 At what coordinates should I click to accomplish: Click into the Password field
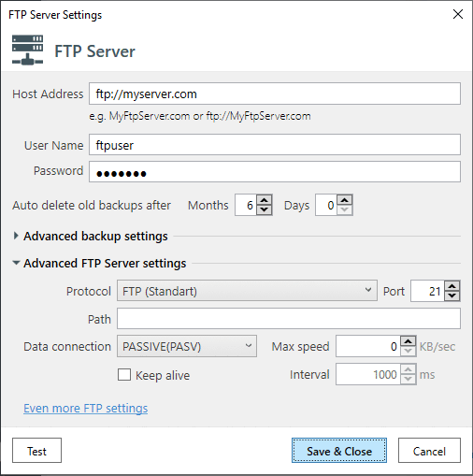point(275,172)
